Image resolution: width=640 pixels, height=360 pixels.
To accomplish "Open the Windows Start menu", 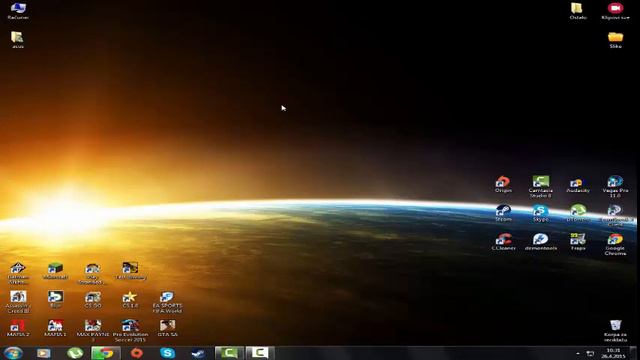I will [x=13, y=353].
